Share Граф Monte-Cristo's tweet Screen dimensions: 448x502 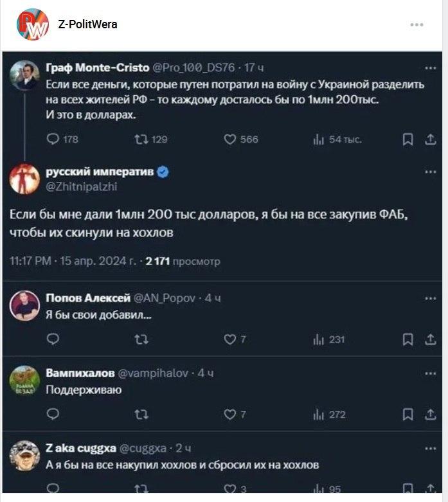pos(430,139)
